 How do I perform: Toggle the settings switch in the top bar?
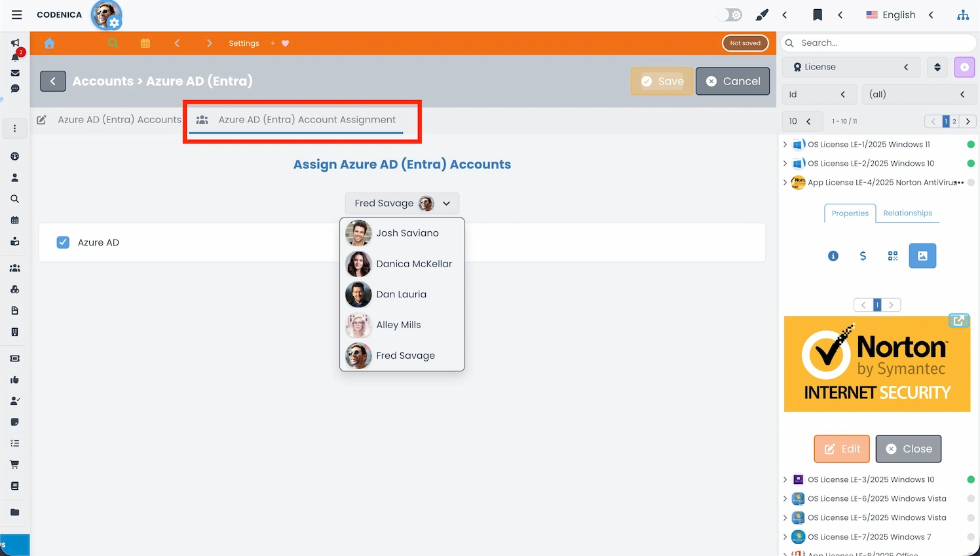[729, 14]
